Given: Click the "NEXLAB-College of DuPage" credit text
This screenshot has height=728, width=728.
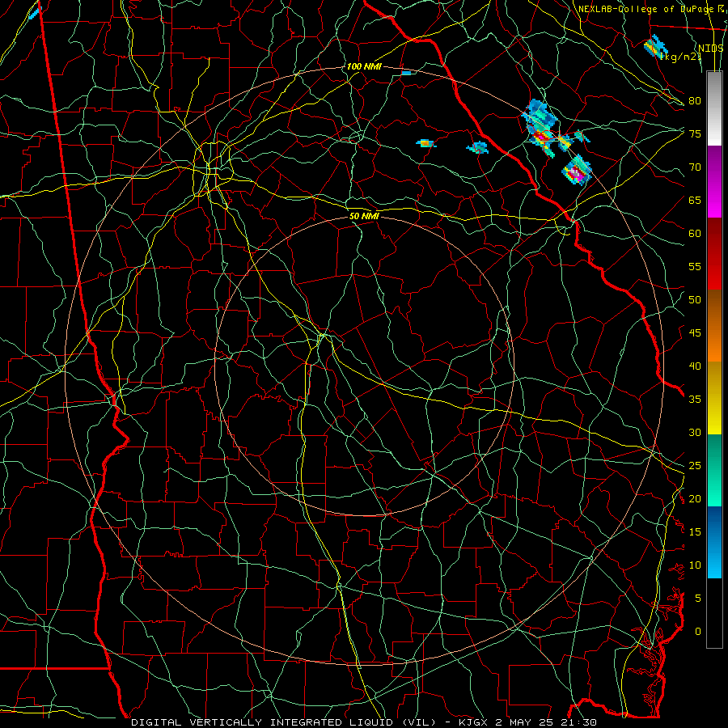Looking at the screenshot, I should (645, 9).
